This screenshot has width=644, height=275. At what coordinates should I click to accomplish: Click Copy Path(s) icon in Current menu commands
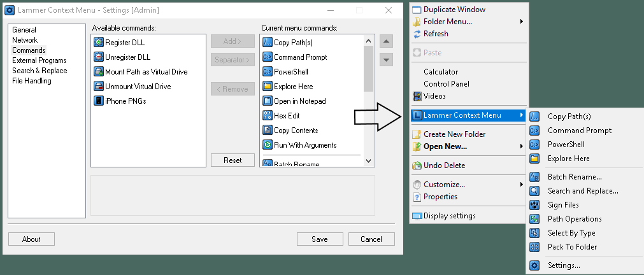[268, 42]
